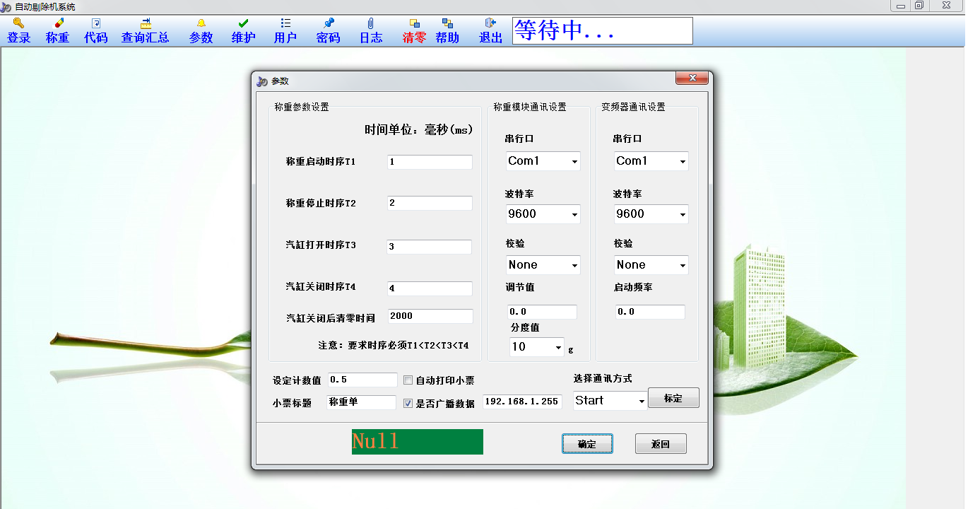Viewport: 980px width, 509px height.
Task: Click the 退出 exit icon
Action: pos(491,23)
